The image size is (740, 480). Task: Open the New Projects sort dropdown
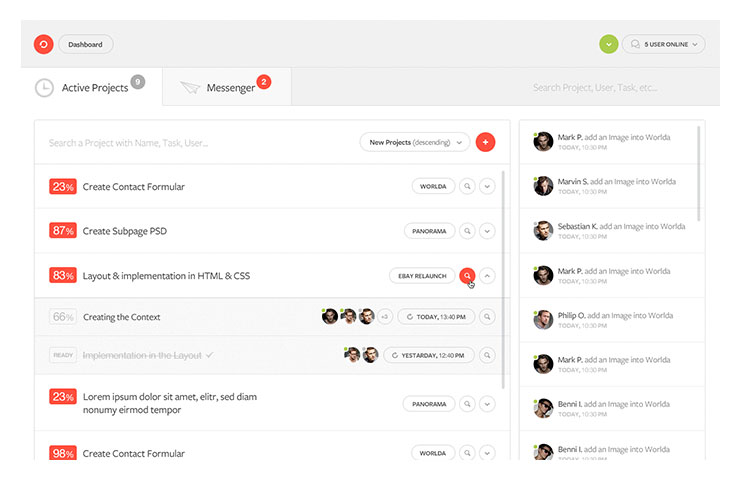[x=414, y=143]
